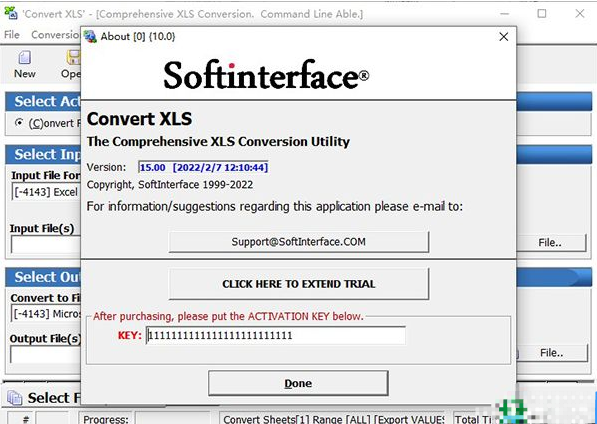Click the Comprehensive XLS Conversion Utility subtitle
The width and height of the screenshot is (597, 424).
[x=218, y=142]
